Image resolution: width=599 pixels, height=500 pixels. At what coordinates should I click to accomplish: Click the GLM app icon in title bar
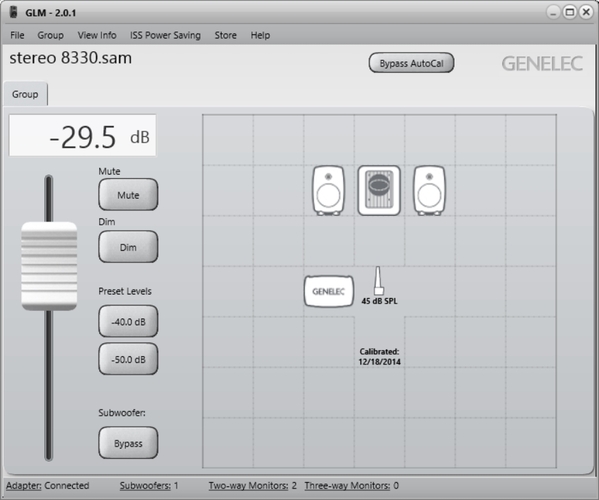(14, 12)
